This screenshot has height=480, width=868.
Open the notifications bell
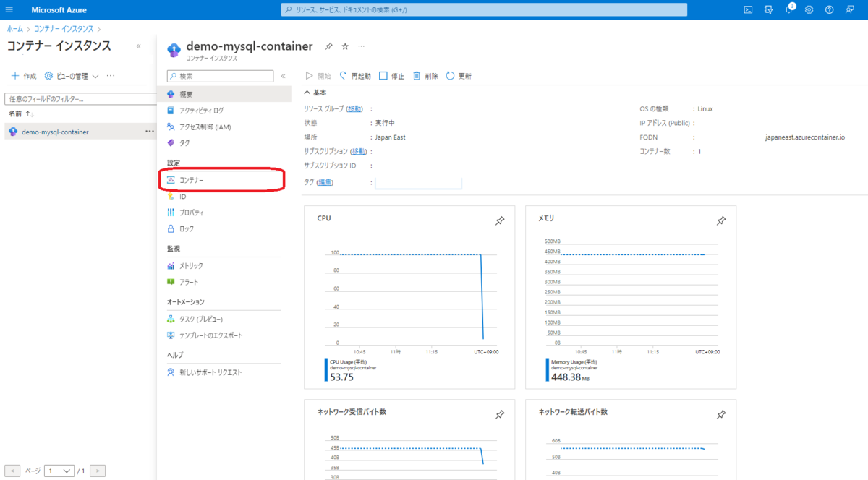(x=789, y=9)
